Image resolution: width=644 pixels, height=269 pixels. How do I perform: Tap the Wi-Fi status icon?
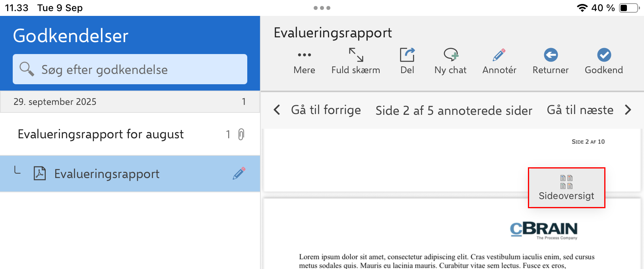pyautogui.click(x=582, y=8)
